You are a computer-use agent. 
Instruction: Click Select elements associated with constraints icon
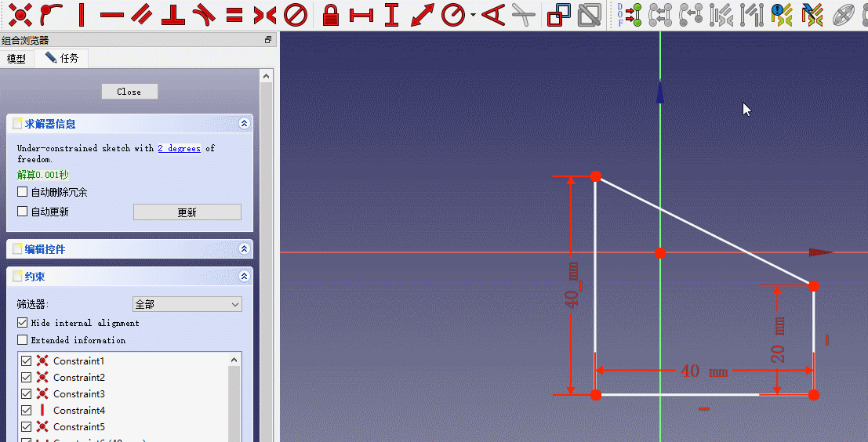click(752, 15)
